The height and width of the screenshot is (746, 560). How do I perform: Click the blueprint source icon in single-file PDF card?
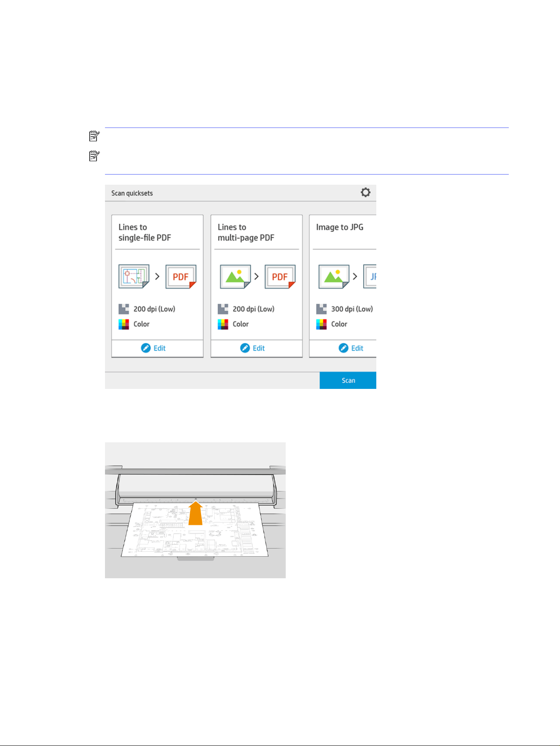[134, 276]
